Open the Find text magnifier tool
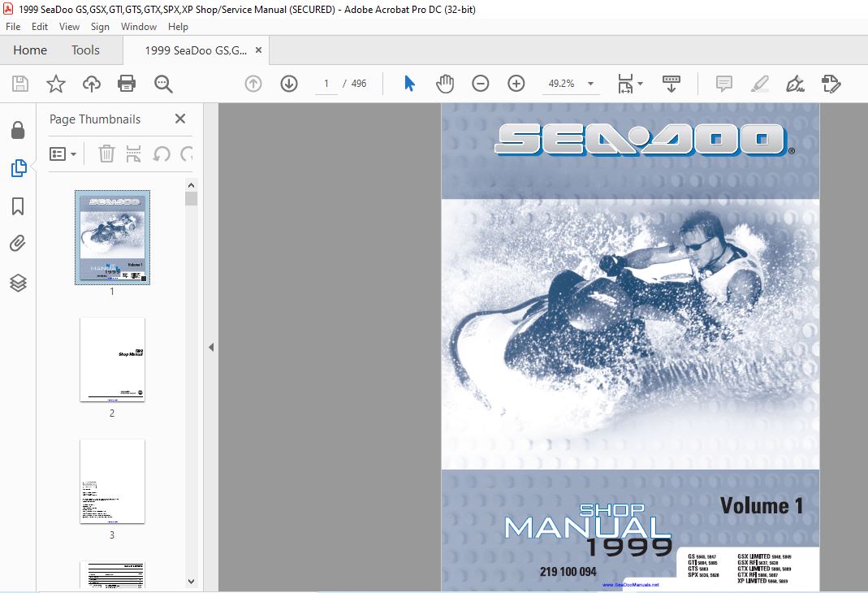This screenshot has width=868, height=593. (163, 84)
